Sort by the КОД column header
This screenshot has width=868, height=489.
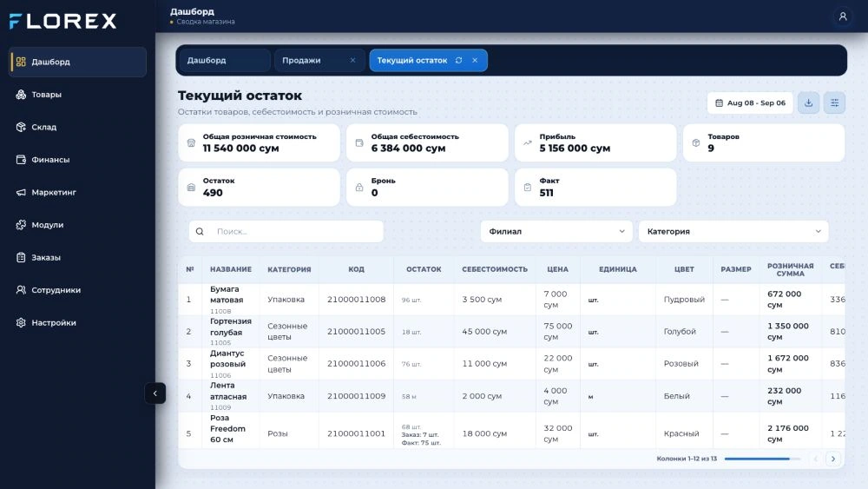pyautogui.click(x=356, y=269)
